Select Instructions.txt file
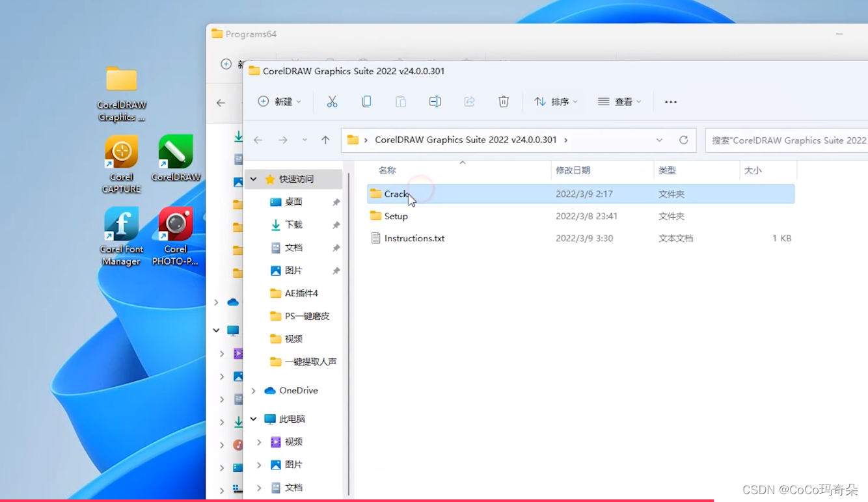This screenshot has height=502, width=868. click(x=414, y=238)
